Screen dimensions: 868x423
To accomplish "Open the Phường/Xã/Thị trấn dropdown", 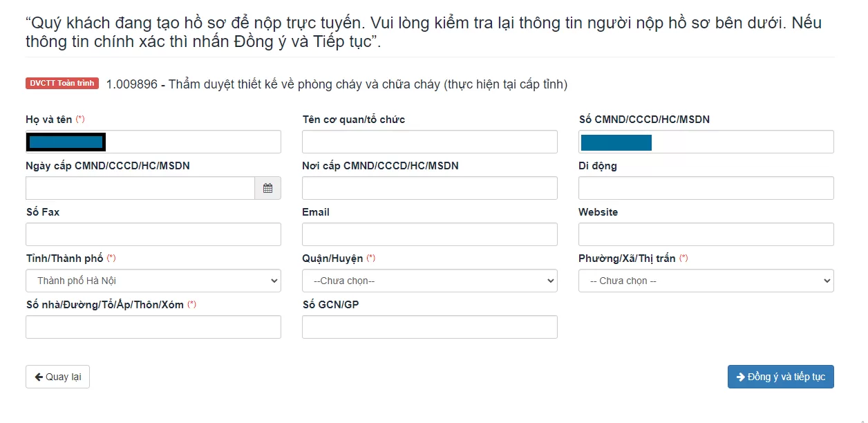I will coord(706,281).
